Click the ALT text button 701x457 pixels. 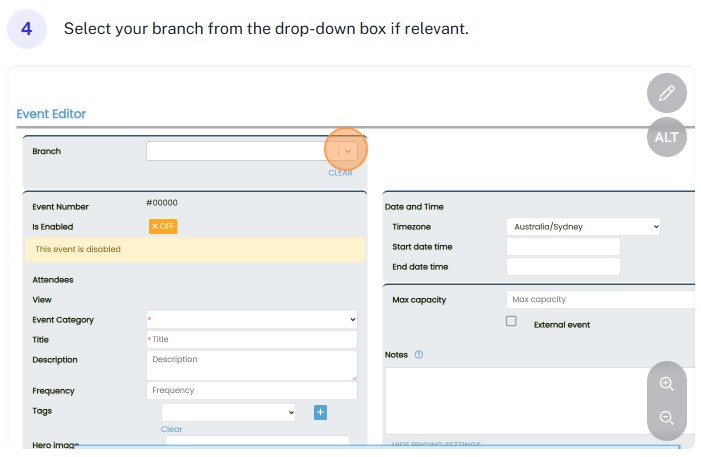[667, 138]
